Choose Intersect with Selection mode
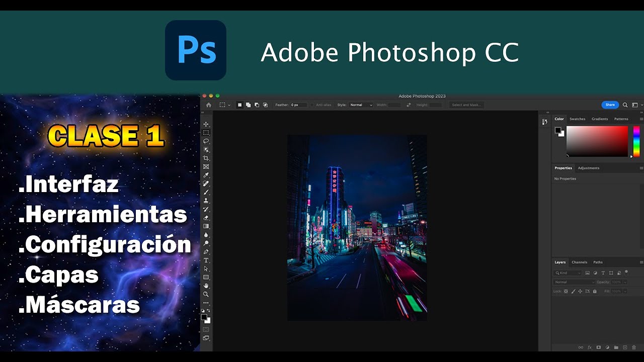Screen dimensions: 644x362 click(265, 105)
